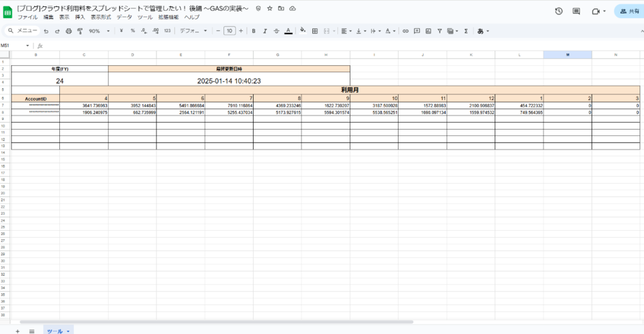Open version history clock icon
Image resolution: width=644 pixels, height=334 pixels.
[x=558, y=12]
